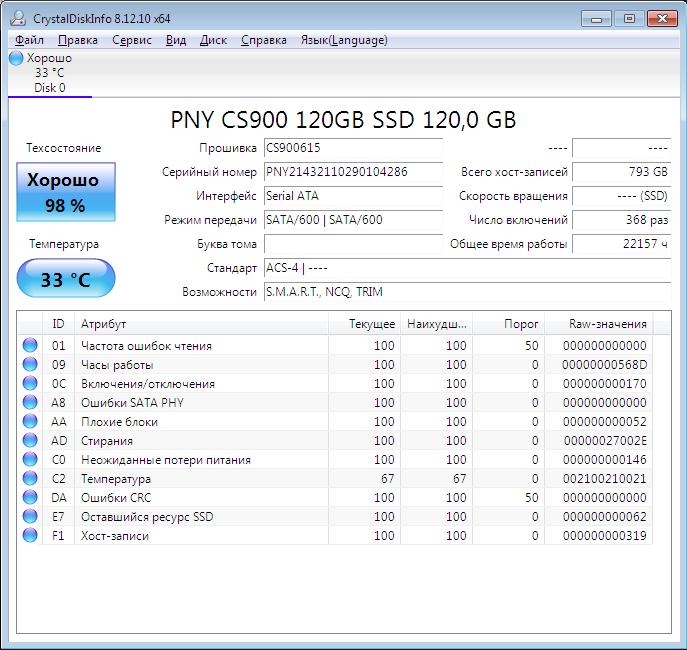Click raw value 00000000319
The height and width of the screenshot is (650, 687).
tap(605, 535)
